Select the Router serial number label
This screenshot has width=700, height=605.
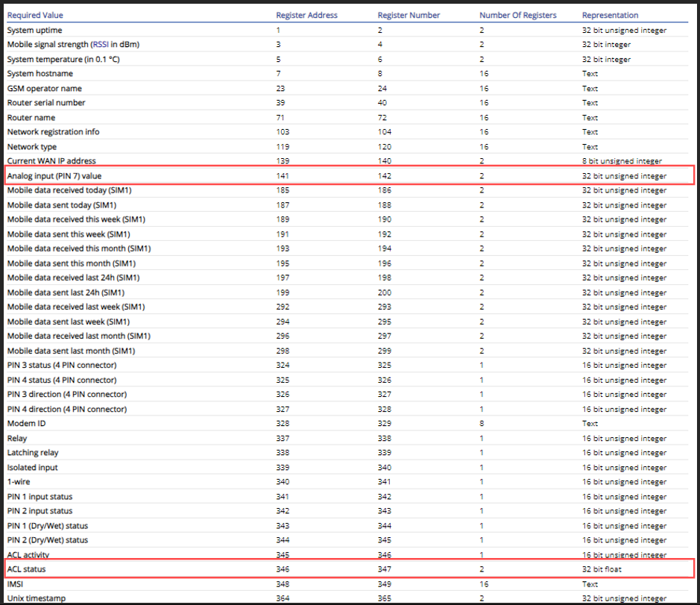[x=46, y=103]
